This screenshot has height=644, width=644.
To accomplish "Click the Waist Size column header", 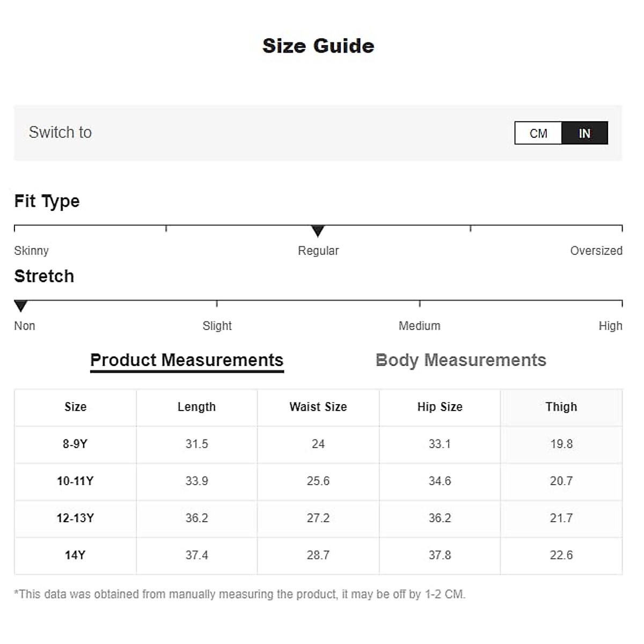I will pos(318,407).
